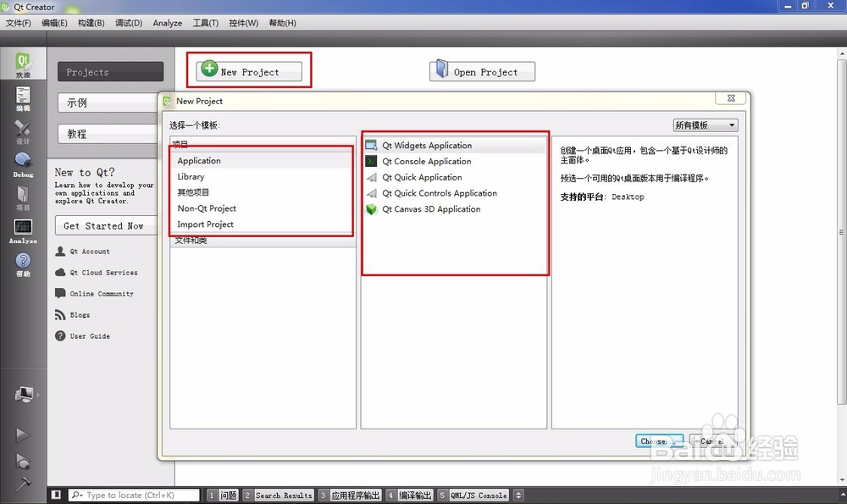The height and width of the screenshot is (504, 847).
Task: Click the Qt Cloud Services link text
Action: click(x=103, y=272)
